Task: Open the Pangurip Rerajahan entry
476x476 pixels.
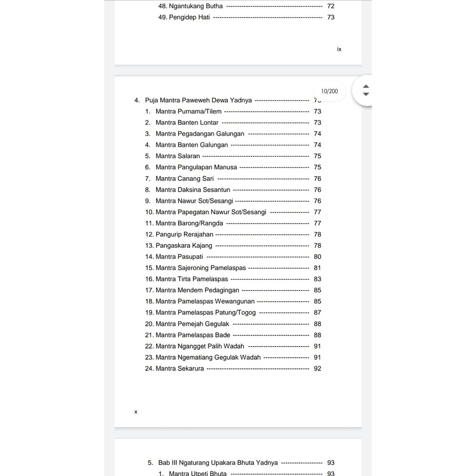Action: pyautogui.click(x=184, y=234)
